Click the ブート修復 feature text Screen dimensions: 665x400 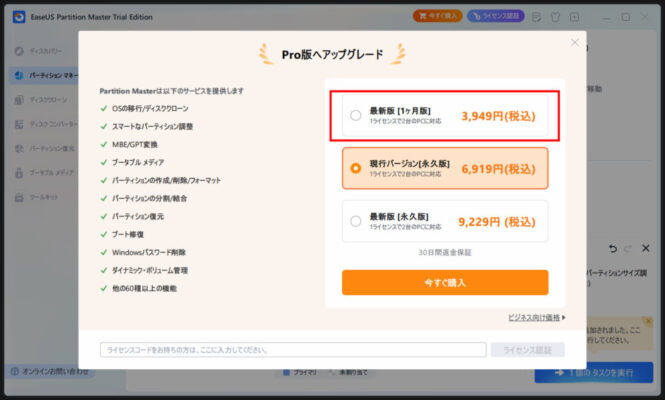128,235
